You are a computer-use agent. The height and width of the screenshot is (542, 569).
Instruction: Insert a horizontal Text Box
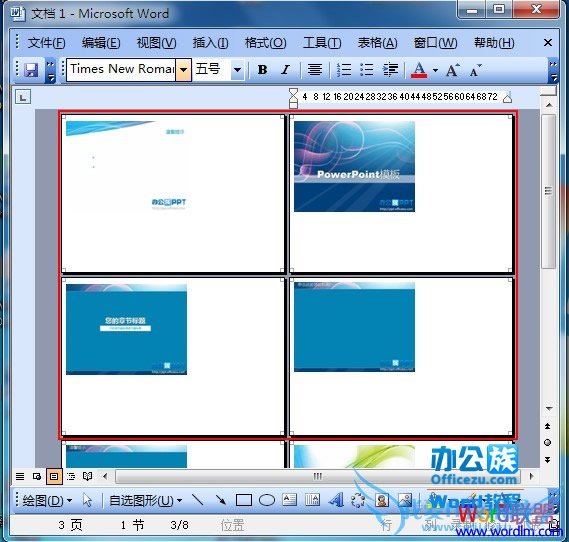pyautogui.click(x=290, y=501)
